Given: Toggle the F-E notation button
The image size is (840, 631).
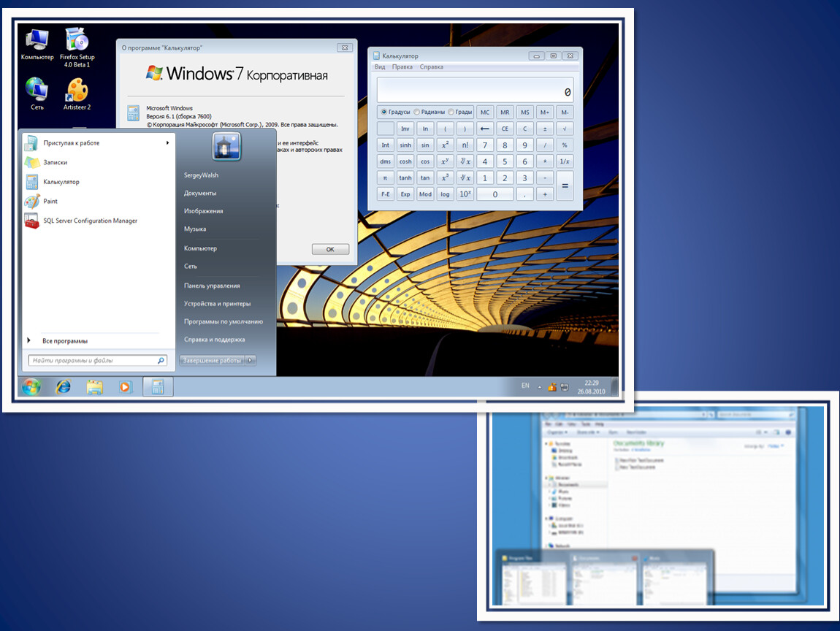Looking at the screenshot, I should pyautogui.click(x=385, y=194).
